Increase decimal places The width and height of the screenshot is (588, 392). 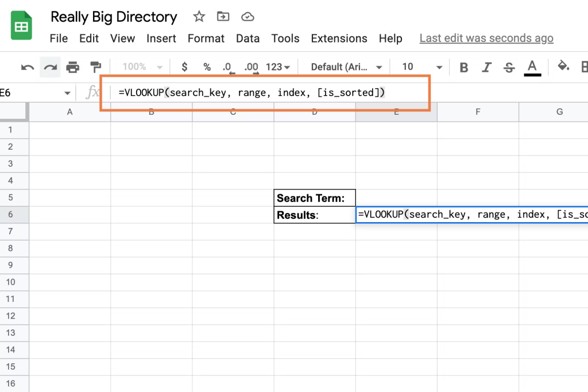tap(251, 67)
